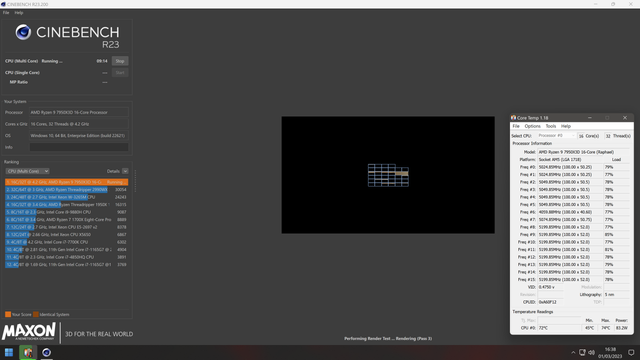Screen dimensions: 640x360
Task: Select ranking row Intel Core i9-9880H CPU
Action: (x=67, y=212)
